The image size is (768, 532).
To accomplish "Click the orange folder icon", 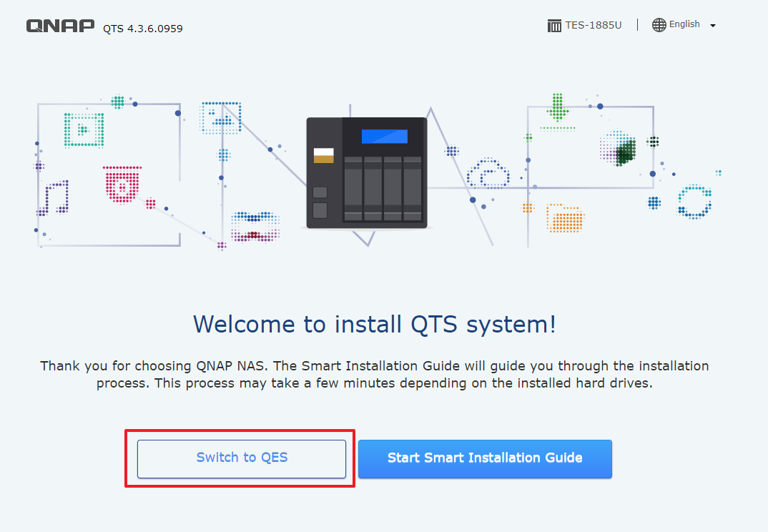I will (x=564, y=218).
